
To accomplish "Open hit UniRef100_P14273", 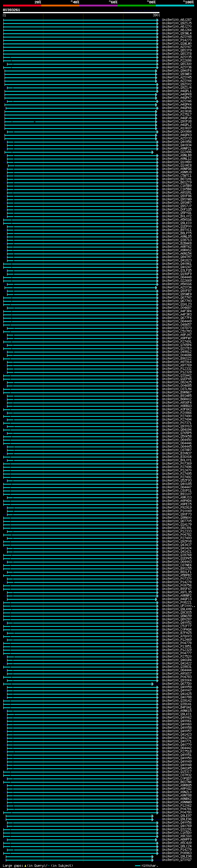I will [177, 40].
